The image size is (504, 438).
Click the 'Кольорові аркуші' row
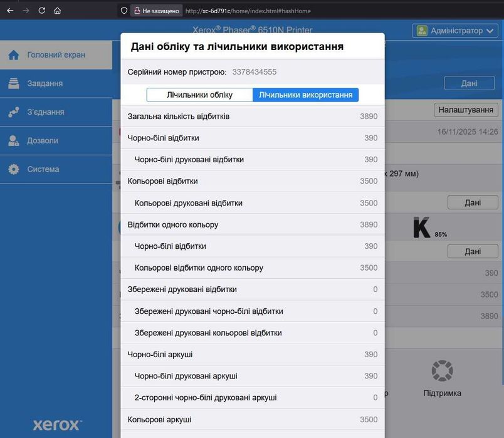coord(253,420)
